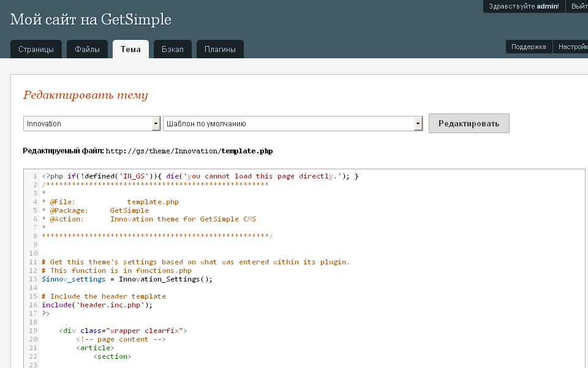The height and width of the screenshot is (368, 588).
Task: Open the site title link 'Мой сайт на GetSimple'
Action: 91,20
